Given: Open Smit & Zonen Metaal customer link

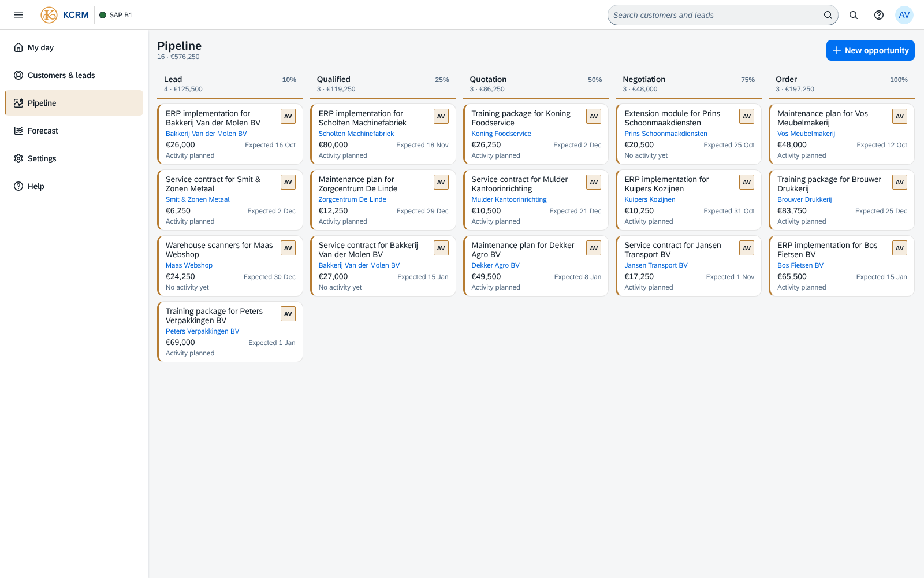Looking at the screenshot, I should click(198, 199).
